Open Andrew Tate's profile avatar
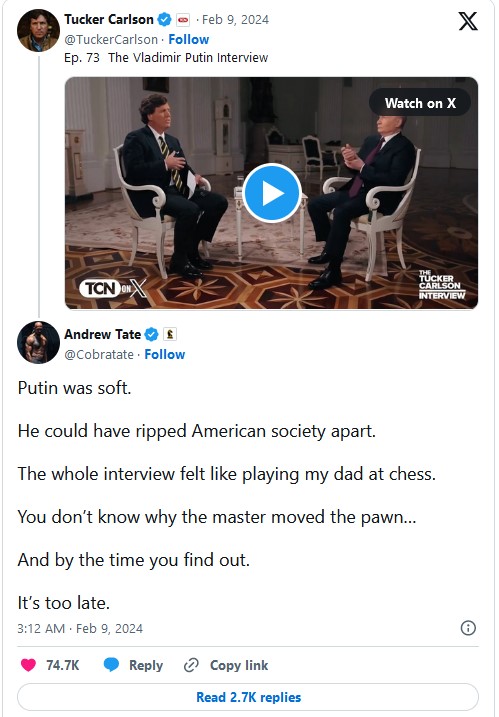The width and height of the screenshot is (499, 717). pos(38,342)
